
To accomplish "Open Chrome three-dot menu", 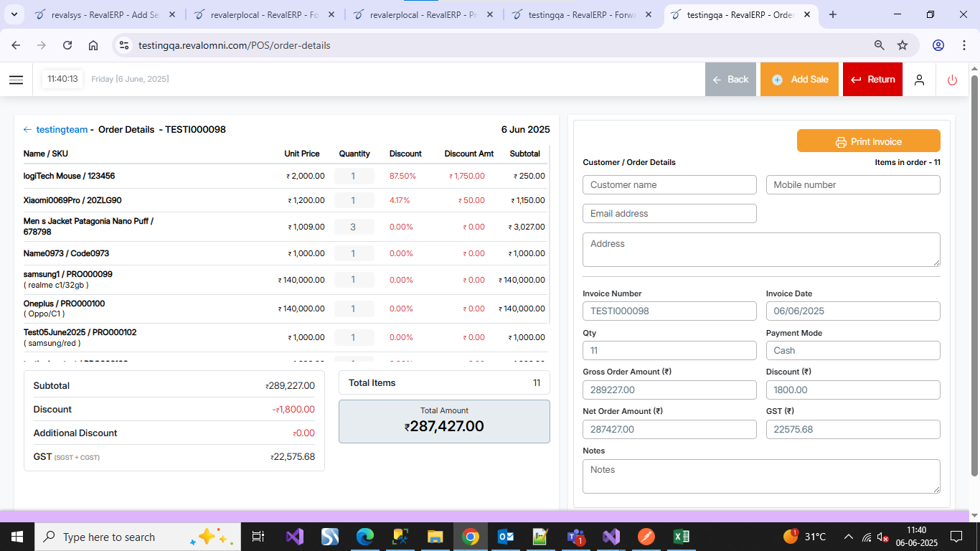I will (x=963, y=45).
